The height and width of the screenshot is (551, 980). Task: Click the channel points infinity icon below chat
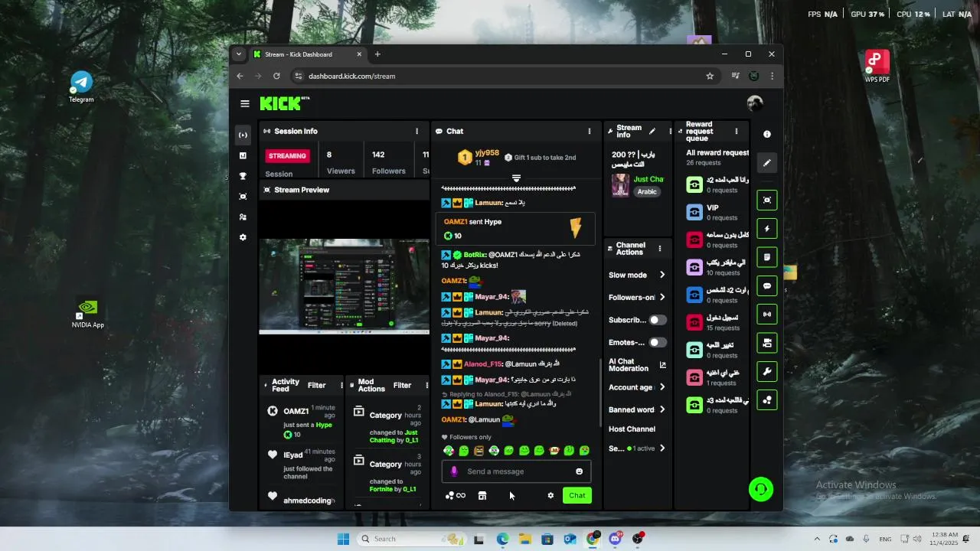point(456,495)
